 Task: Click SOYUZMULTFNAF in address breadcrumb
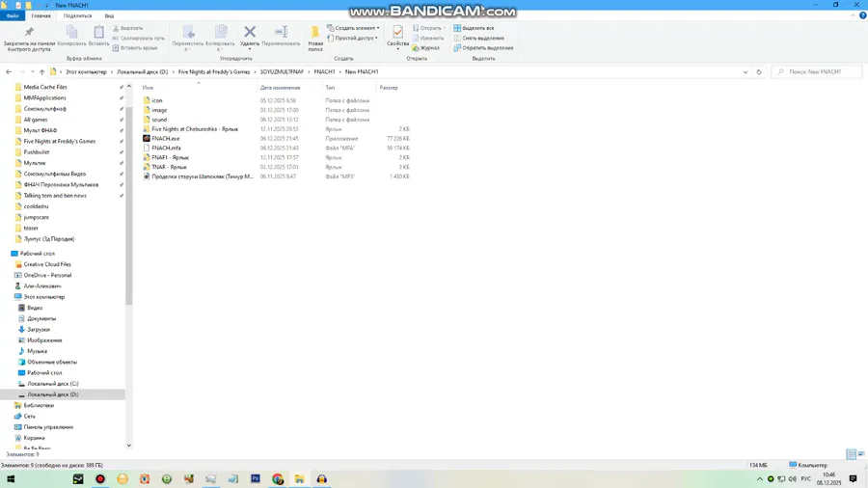[x=282, y=72]
